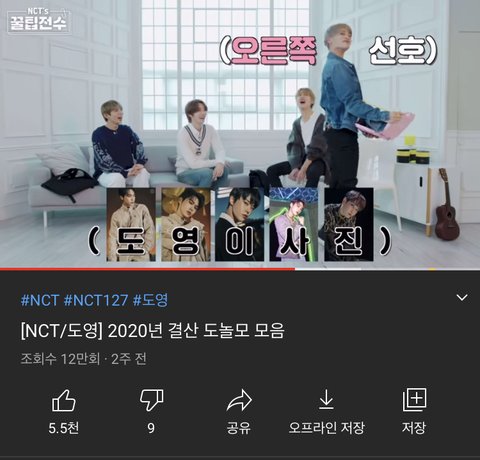Tap the thumbs-up like icon

point(64,401)
